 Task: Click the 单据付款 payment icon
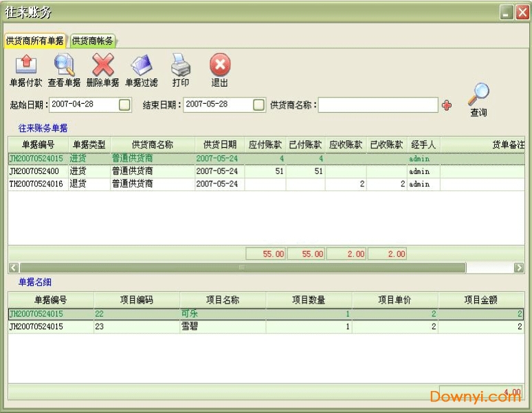(x=25, y=65)
